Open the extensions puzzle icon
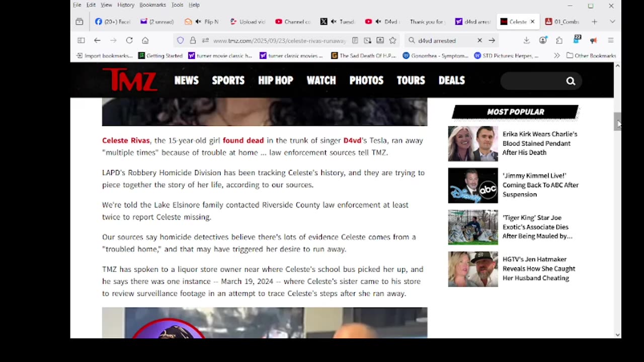Viewport: 644px width, 362px height. click(x=559, y=40)
